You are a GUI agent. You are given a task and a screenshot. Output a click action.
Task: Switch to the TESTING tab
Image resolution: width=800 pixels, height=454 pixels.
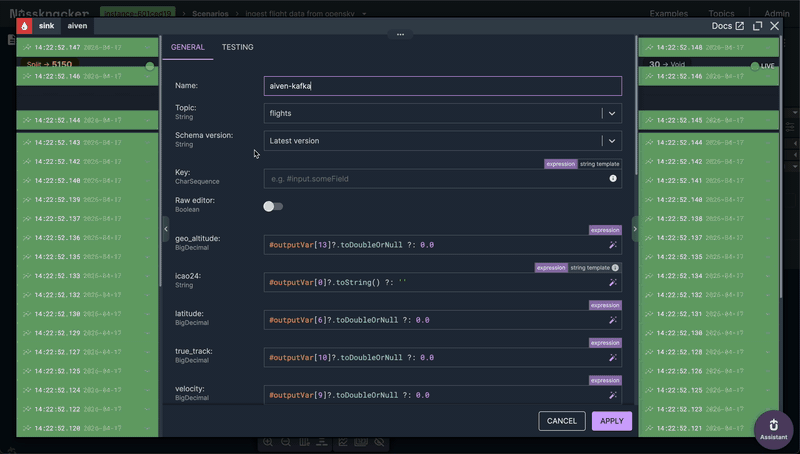pyautogui.click(x=237, y=47)
